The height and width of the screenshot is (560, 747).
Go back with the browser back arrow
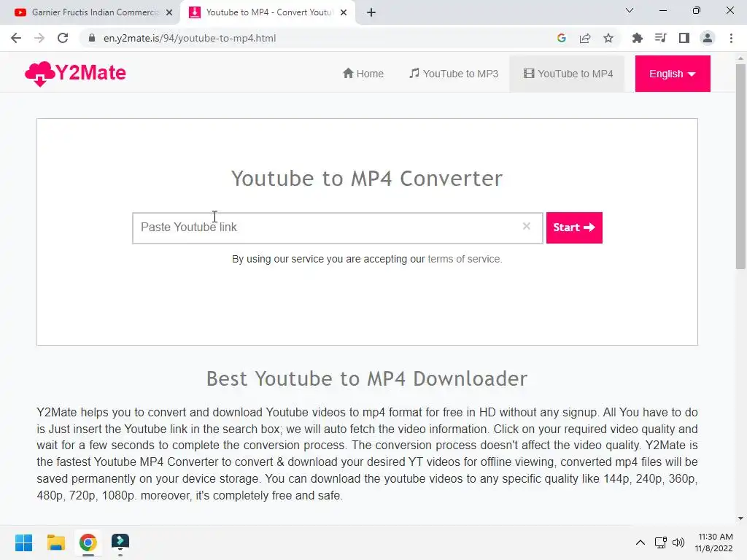(x=16, y=38)
